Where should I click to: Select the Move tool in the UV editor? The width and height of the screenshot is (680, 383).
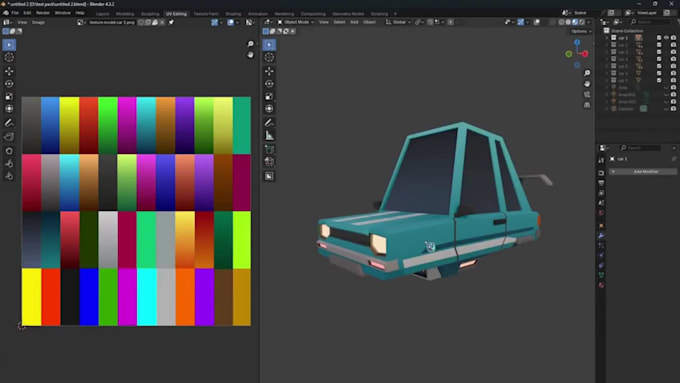click(9, 71)
